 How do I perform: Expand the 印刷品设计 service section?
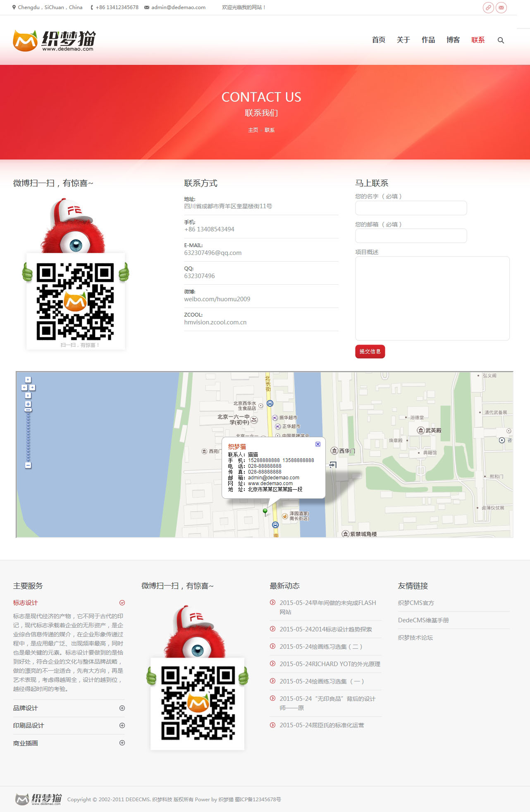click(122, 725)
